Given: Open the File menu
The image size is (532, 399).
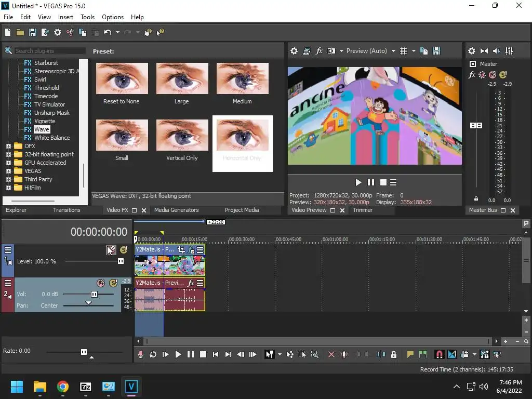Looking at the screenshot, I should [x=8, y=17].
